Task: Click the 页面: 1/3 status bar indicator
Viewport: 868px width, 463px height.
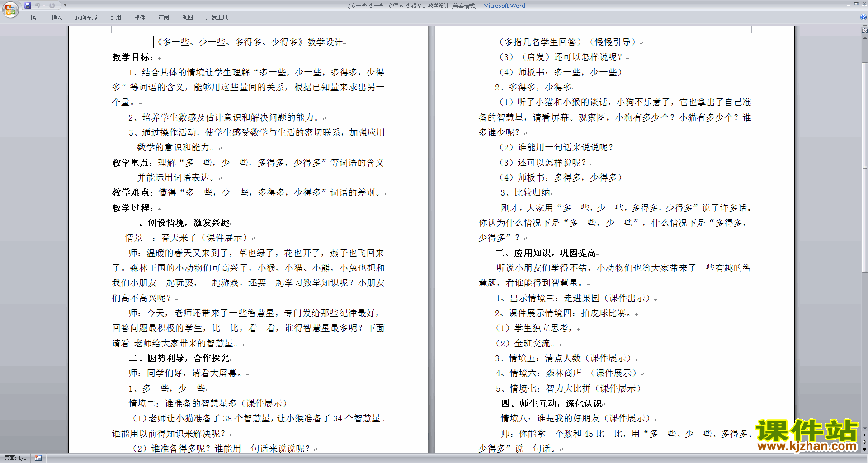Action: pos(15,458)
